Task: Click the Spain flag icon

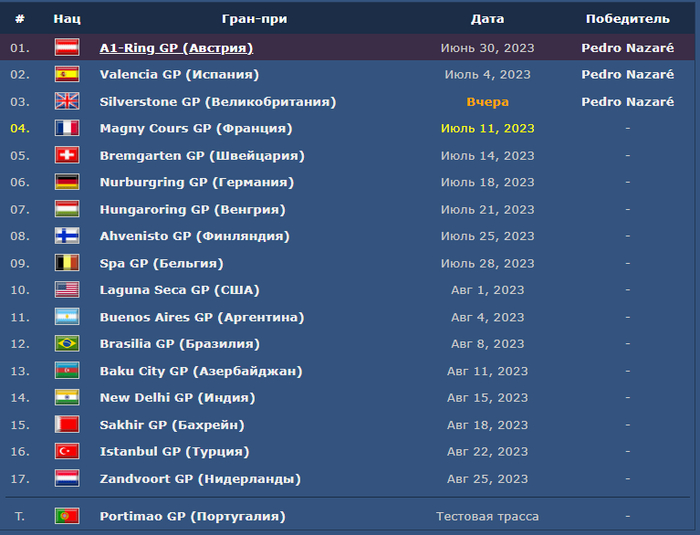Action: pos(67,74)
